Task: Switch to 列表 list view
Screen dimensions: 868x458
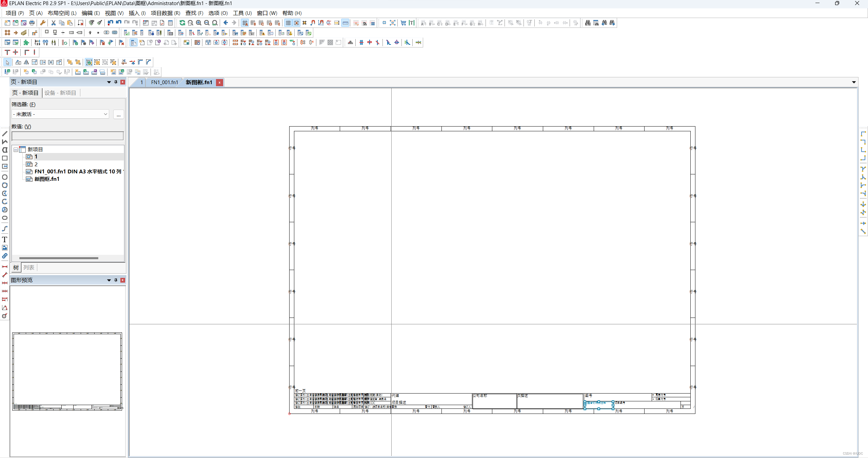Action: pyautogui.click(x=29, y=268)
